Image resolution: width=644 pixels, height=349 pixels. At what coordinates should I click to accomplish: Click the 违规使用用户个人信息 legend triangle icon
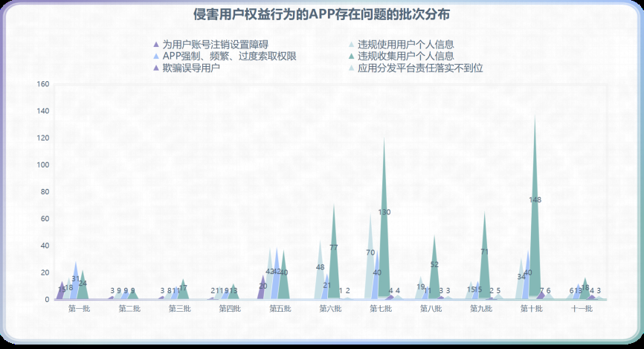pos(351,45)
